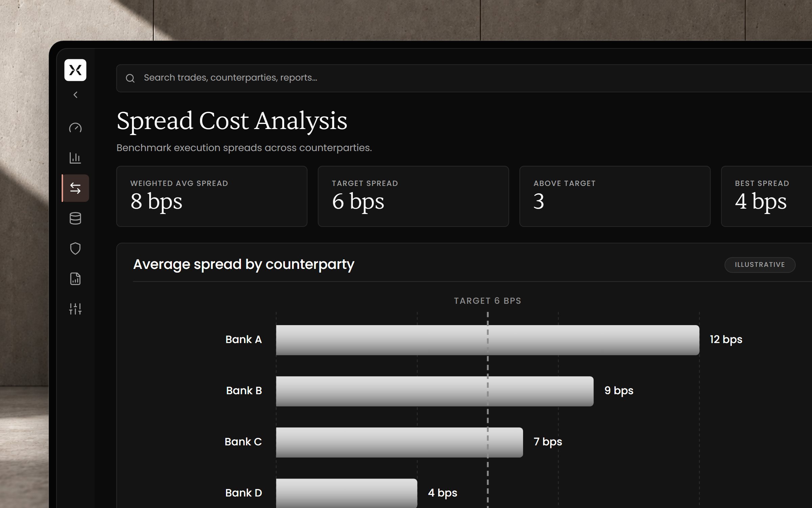This screenshot has width=812, height=508.
Task: Click the Bank C bar in chart
Action: tap(400, 442)
